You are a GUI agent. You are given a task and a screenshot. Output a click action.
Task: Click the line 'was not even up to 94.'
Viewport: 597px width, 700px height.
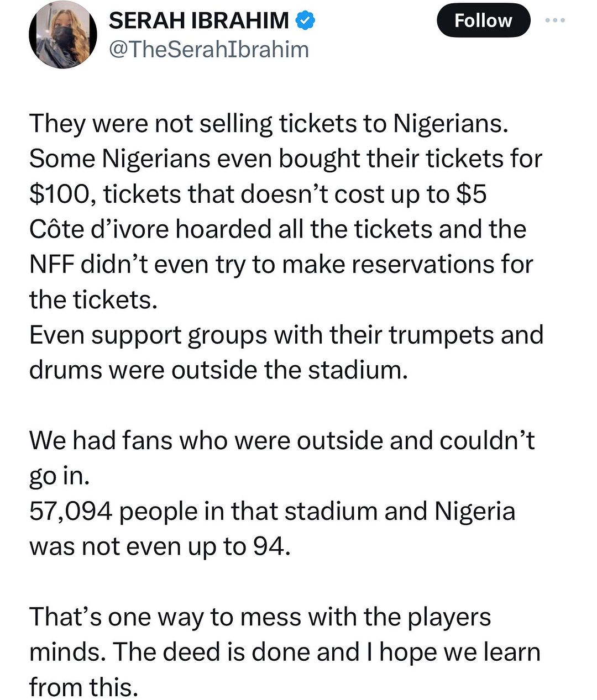[160, 546]
